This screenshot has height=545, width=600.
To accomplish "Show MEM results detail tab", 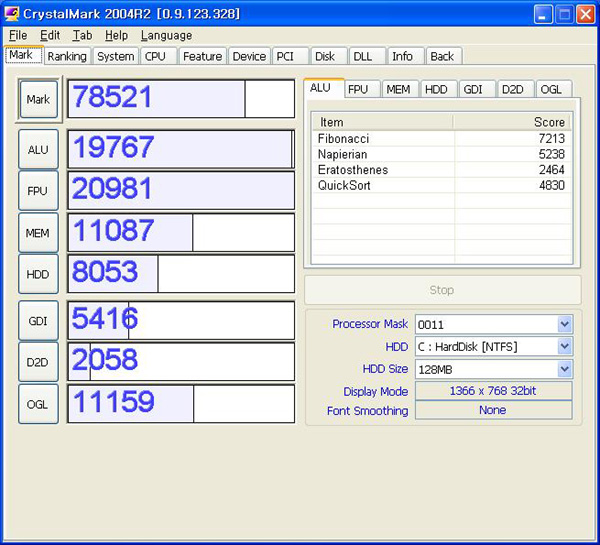I will click(x=400, y=90).
